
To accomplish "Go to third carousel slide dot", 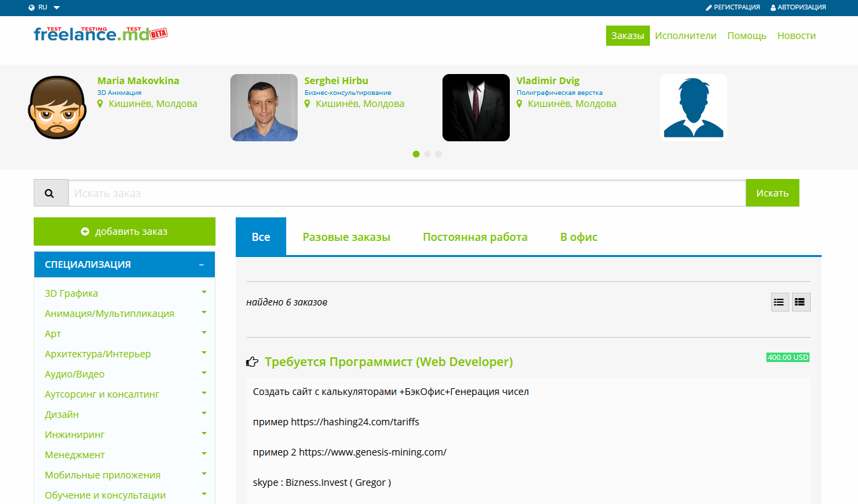I will [438, 154].
